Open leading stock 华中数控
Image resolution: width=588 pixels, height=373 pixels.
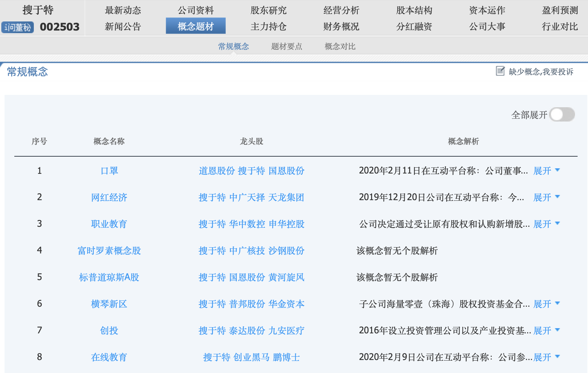pos(247,224)
